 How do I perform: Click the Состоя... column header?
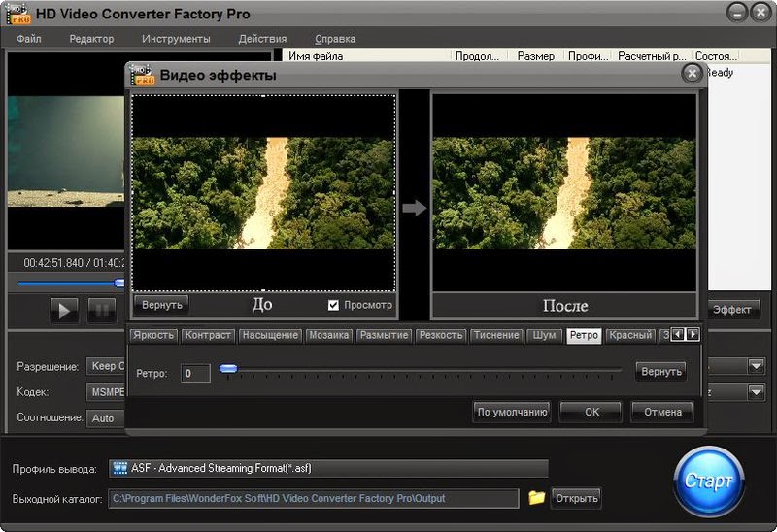pos(716,56)
